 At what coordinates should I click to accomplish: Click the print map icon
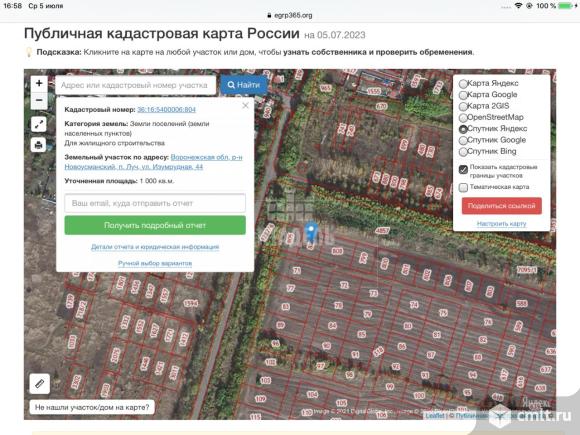39,145
